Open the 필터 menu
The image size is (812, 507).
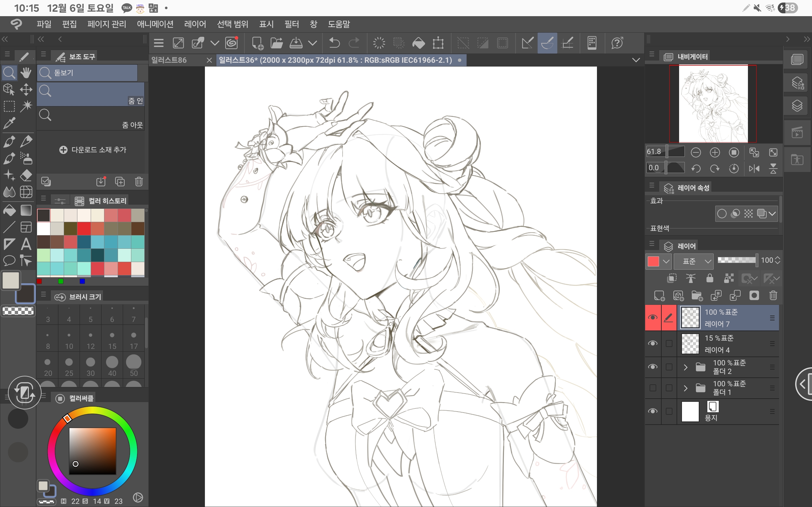[x=291, y=24]
